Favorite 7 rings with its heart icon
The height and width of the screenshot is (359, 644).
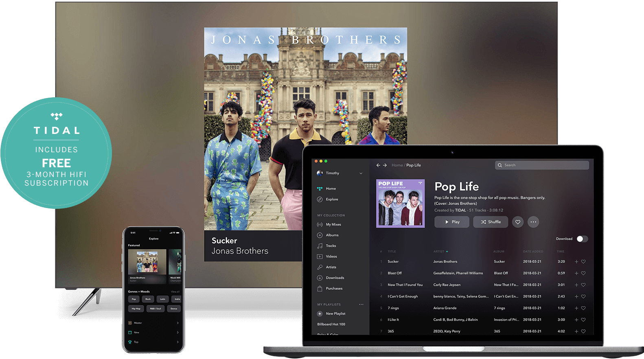click(583, 308)
